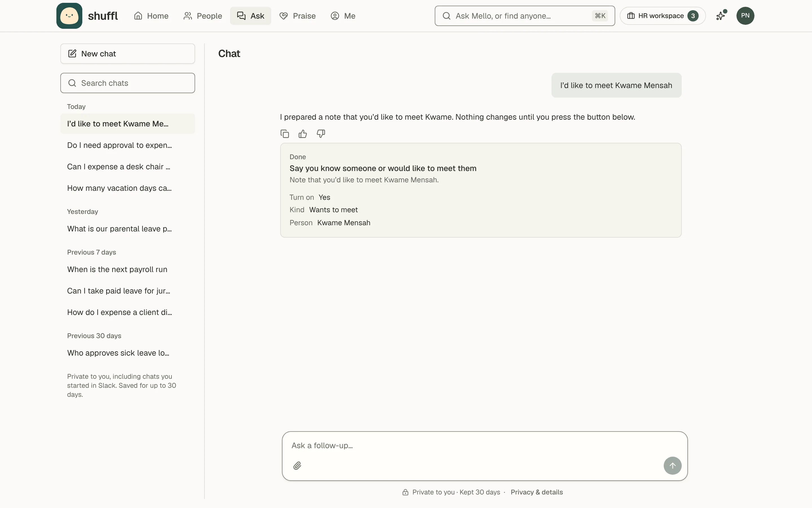Click the "Wants to meet" kind value
Screen dimensions: 812x508
pos(333,210)
